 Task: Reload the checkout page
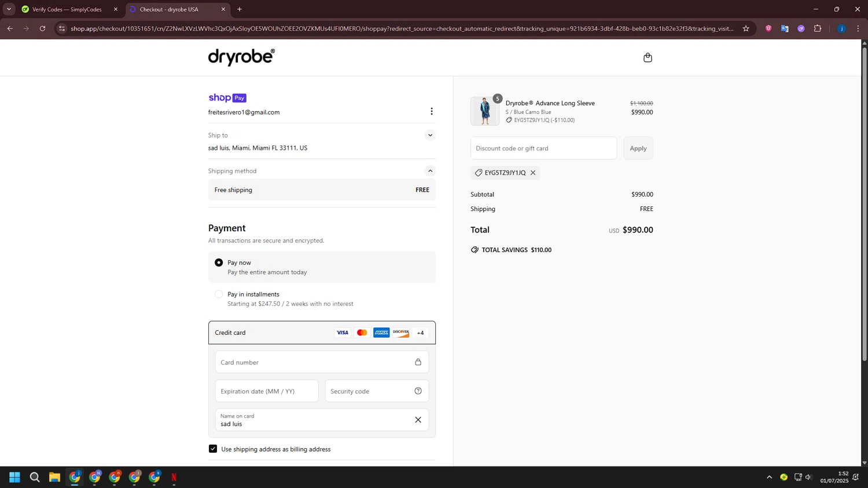point(42,28)
